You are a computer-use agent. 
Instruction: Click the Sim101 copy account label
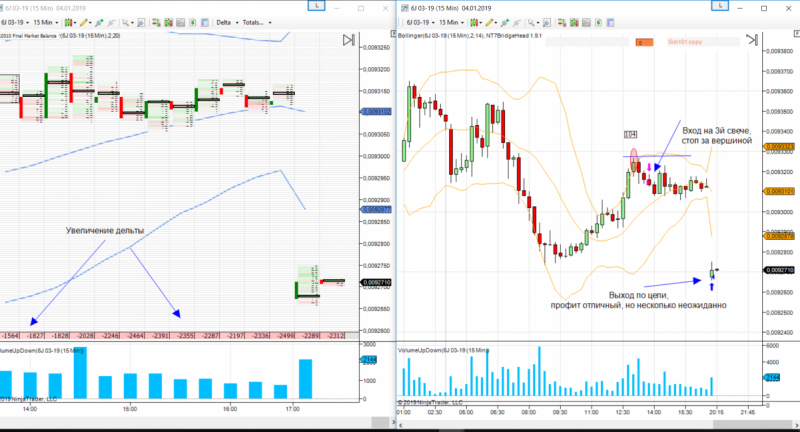coord(685,42)
